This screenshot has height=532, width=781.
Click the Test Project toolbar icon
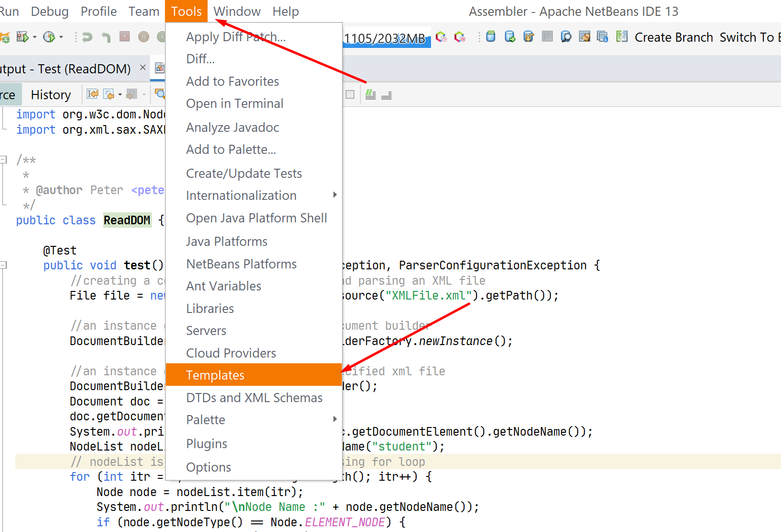(22, 37)
